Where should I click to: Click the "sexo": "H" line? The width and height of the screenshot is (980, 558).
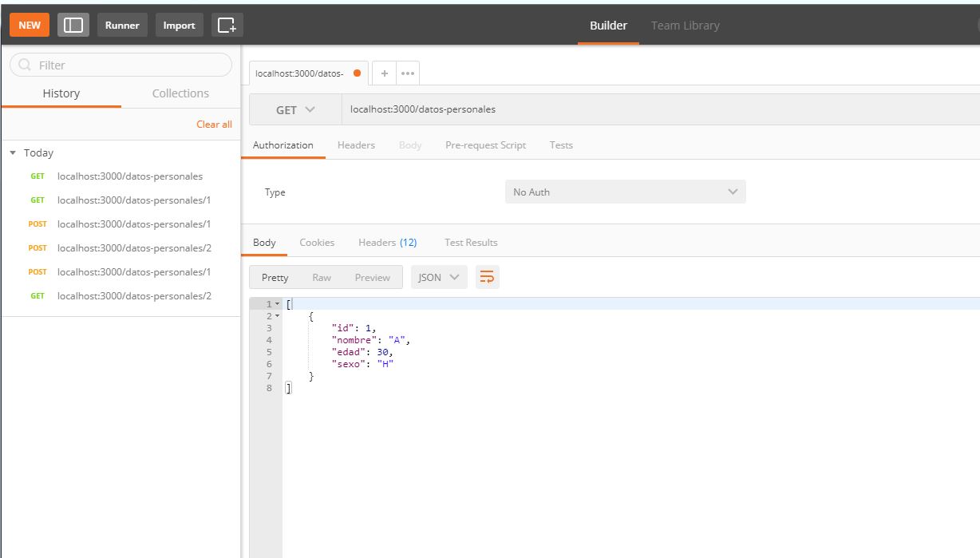coord(363,364)
